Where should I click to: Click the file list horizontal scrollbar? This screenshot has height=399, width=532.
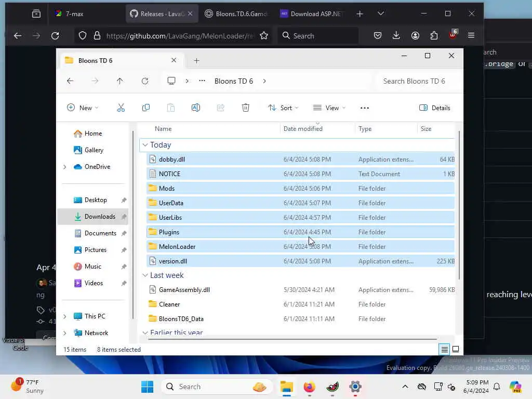coord(292,339)
